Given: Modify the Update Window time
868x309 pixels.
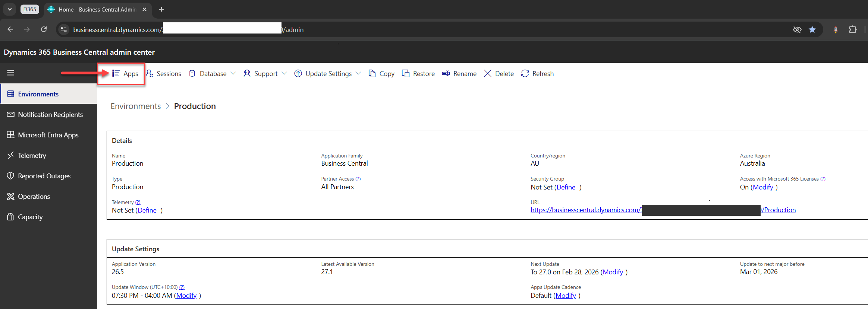Looking at the screenshot, I should tap(186, 296).
